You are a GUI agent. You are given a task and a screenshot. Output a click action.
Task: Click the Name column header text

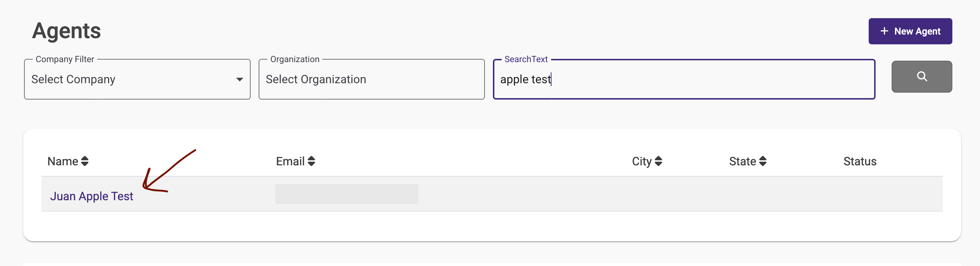coord(63,161)
